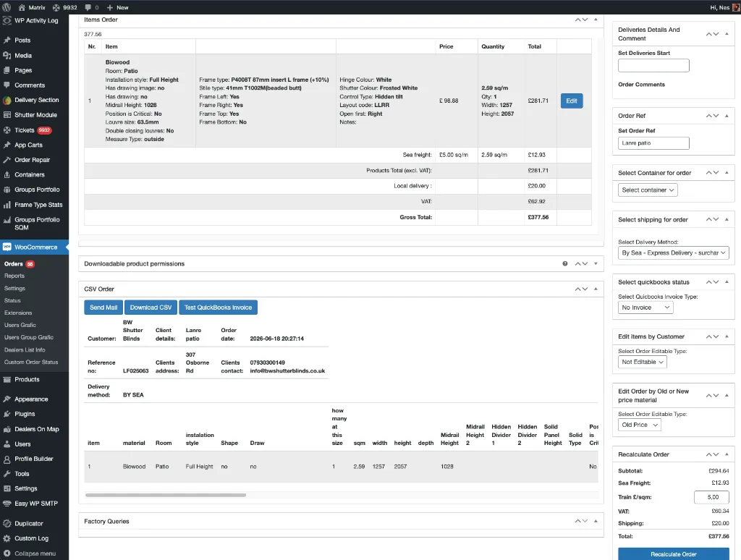Move CSV Order panel up arrow

578,289
